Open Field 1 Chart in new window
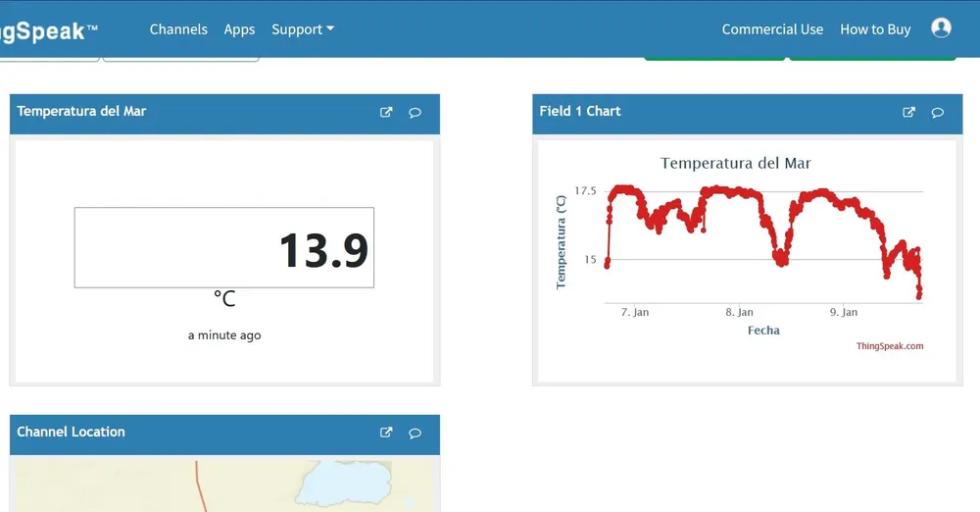The height and width of the screenshot is (512, 980). (908, 113)
